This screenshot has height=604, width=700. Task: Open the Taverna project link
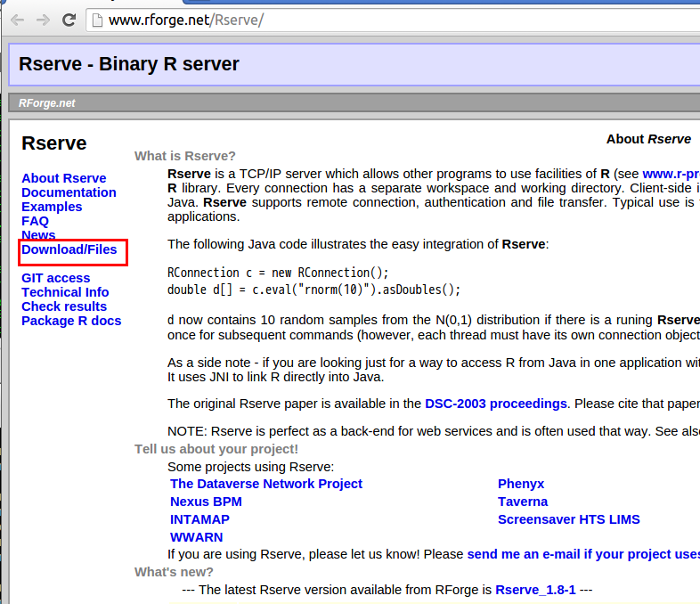pos(523,502)
